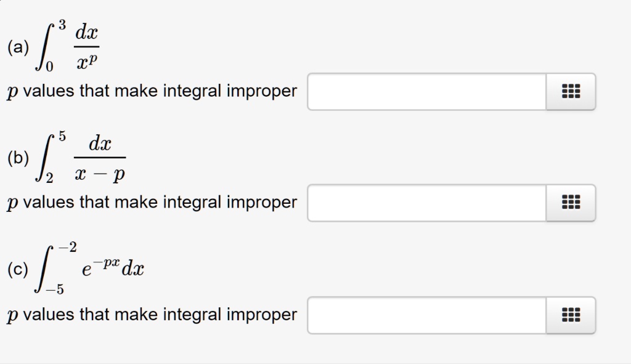Open the equation palette icon for part (a)
The height and width of the screenshot is (364, 631).
[x=571, y=92]
